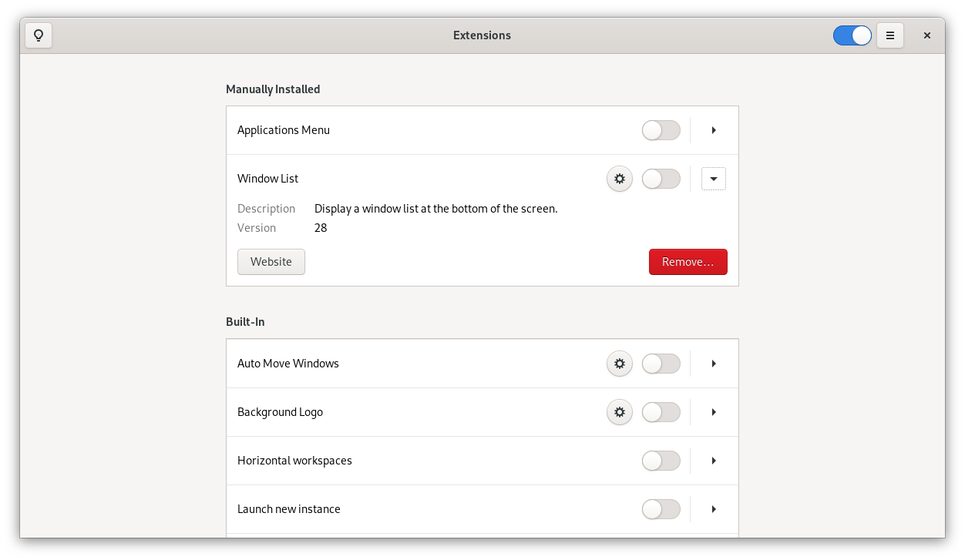Expand the Applications Menu details arrow
Screen dimensions: 965x560
[x=714, y=130]
